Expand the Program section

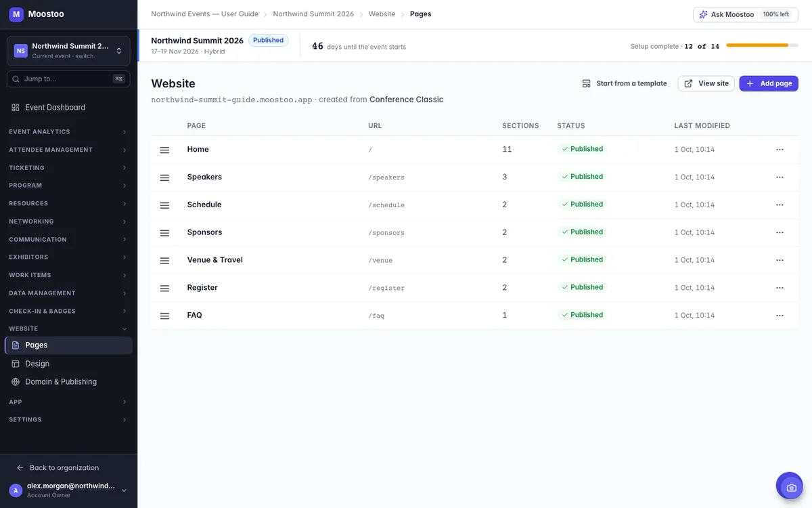click(68, 186)
